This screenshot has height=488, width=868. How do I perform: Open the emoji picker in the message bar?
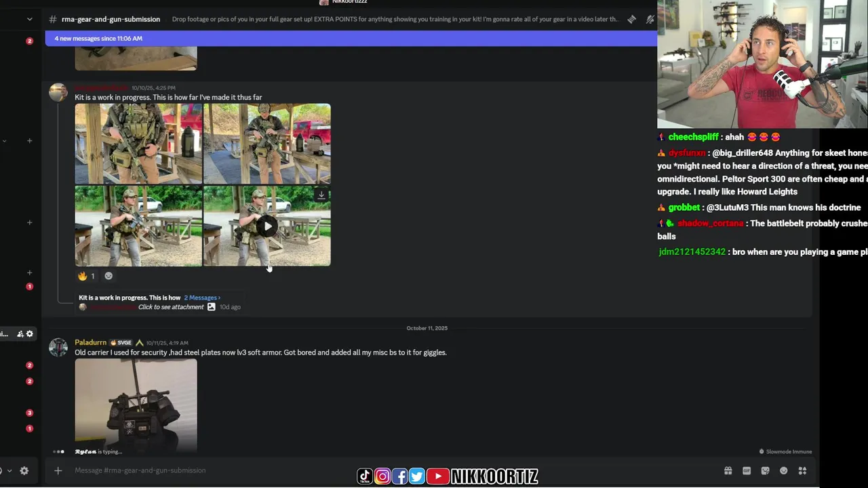coord(784,470)
